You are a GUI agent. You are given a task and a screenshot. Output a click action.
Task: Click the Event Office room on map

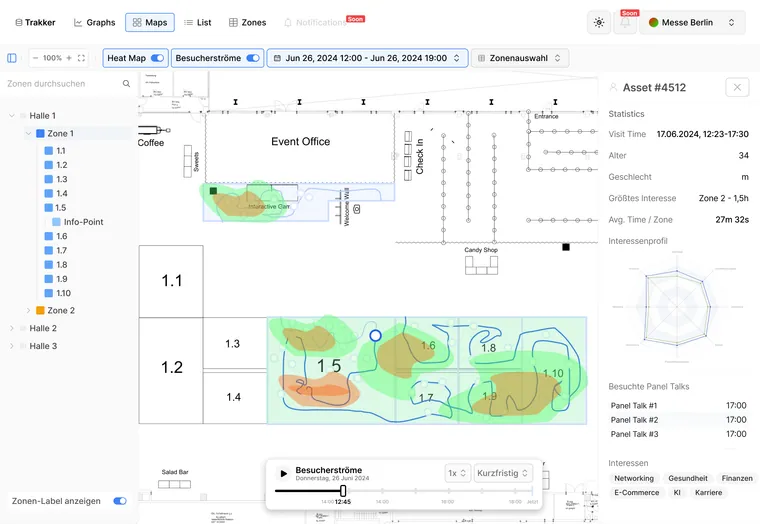point(300,147)
